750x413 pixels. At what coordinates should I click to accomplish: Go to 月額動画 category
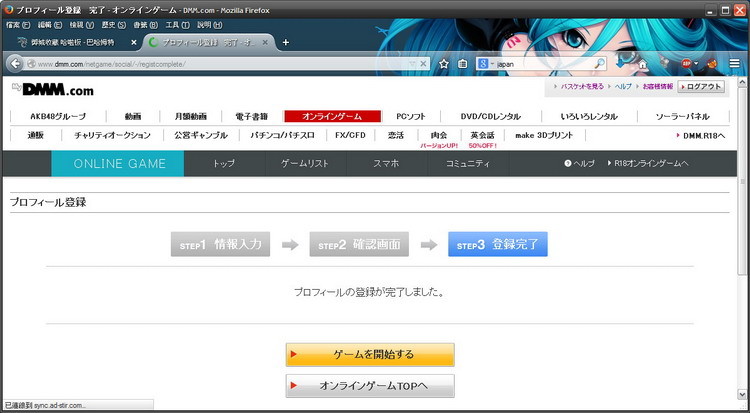pyautogui.click(x=191, y=116)
